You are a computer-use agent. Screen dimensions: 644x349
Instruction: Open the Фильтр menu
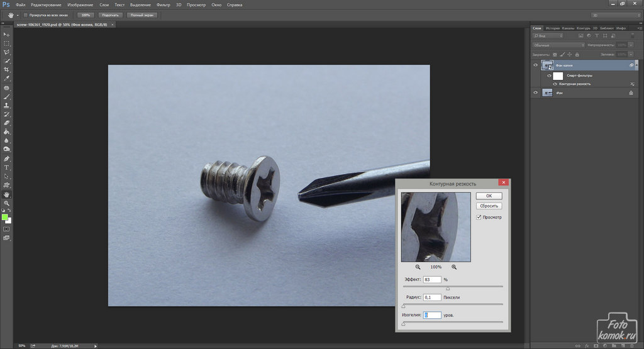pos(163,4)
